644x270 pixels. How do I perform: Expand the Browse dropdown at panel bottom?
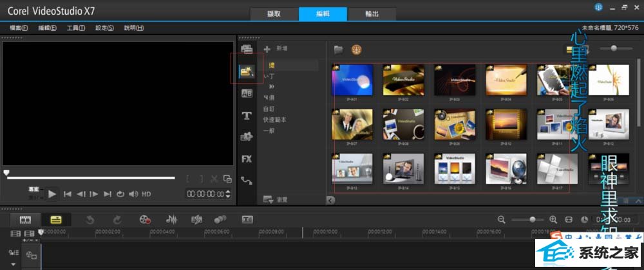coord(275,200)
